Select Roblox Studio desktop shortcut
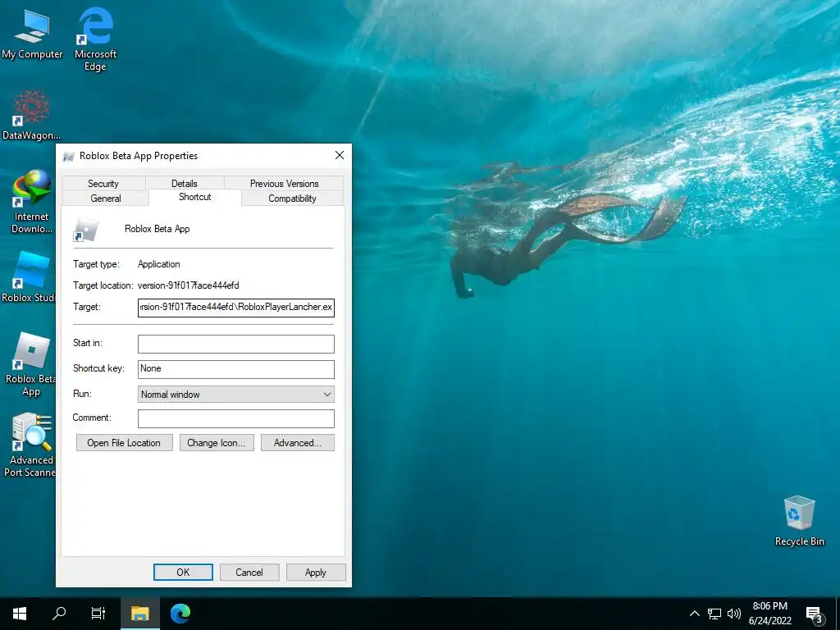Image resolution: width=840 pixels, height=630 pixels. pyautogui.click(x=29, y=277)
